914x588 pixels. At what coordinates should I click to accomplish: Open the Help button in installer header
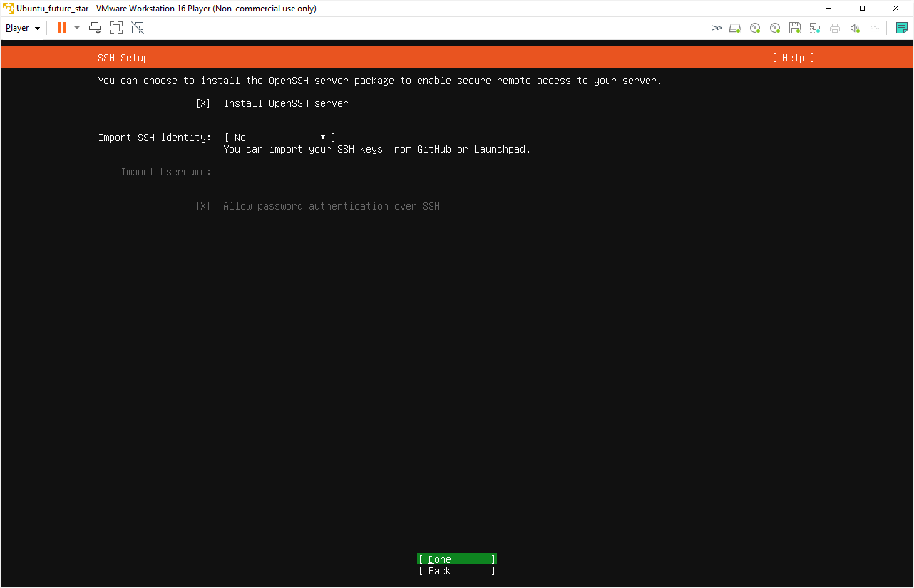pos(793,58)
